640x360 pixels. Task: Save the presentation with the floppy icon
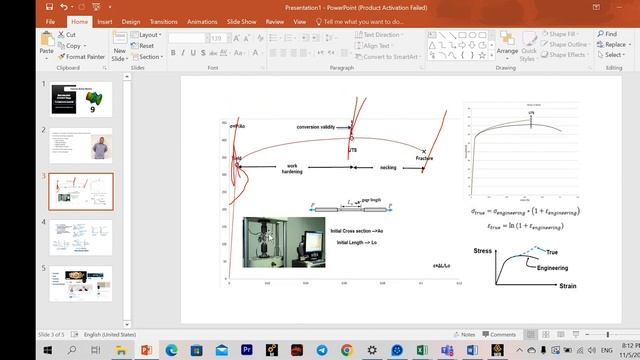(49, 7)
